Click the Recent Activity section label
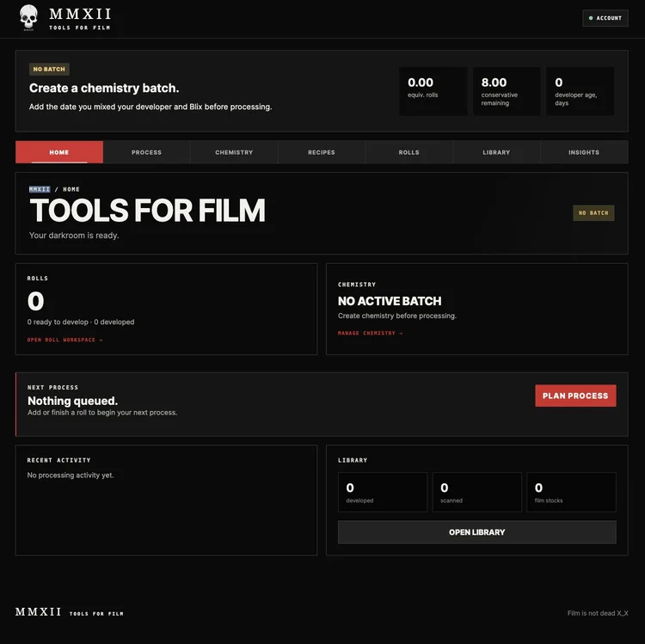 point(58,460)
